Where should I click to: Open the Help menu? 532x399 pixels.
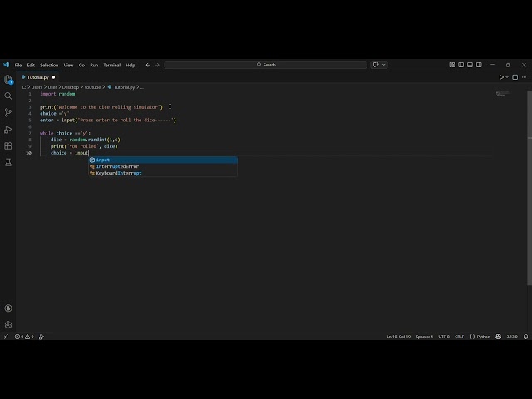click(131, 65)
